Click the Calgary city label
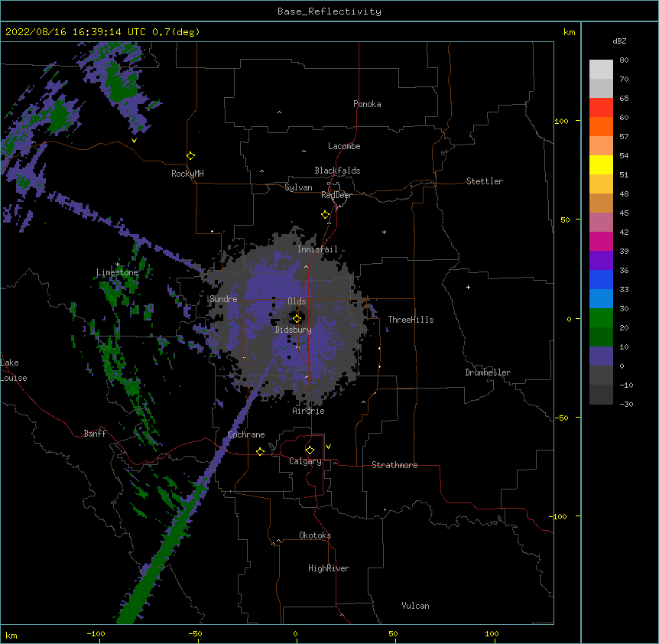 (305, 461)
